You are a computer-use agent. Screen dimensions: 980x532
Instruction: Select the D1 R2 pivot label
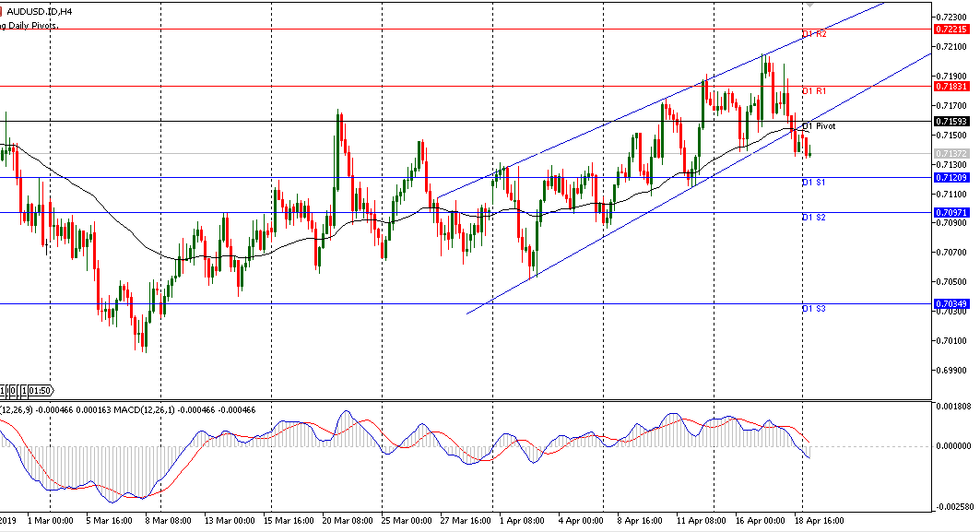point(814,34)
